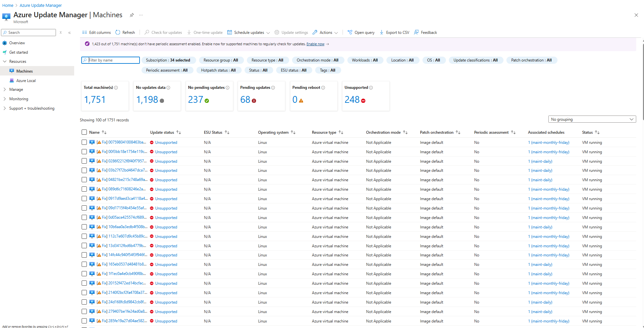Open Azure Update Manager via breadcrumb

pyautogui.click(x=40, y=5)
